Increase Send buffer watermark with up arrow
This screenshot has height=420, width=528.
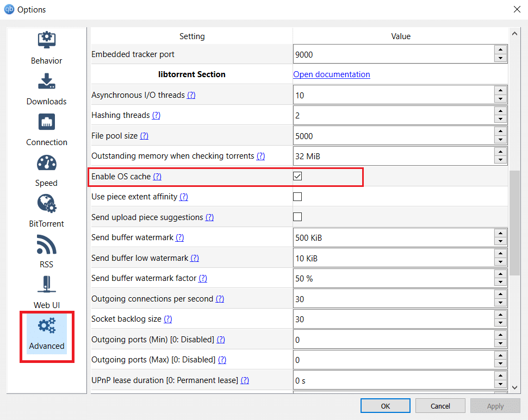point(500,233)
